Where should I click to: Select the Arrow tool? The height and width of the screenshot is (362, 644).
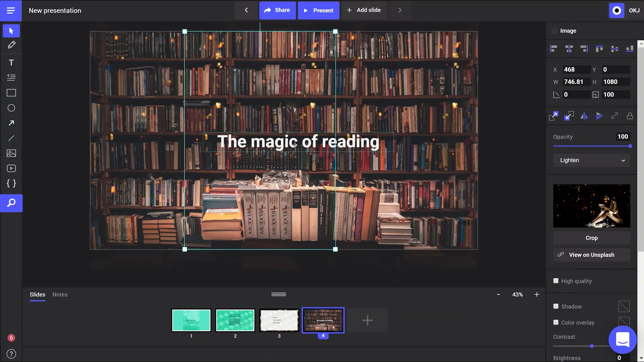click(x=11, y=123)
